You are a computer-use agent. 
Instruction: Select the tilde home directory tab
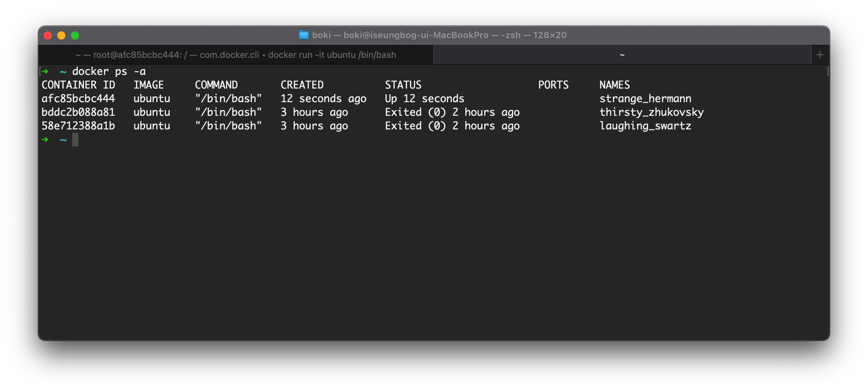(x=622, y=55)
